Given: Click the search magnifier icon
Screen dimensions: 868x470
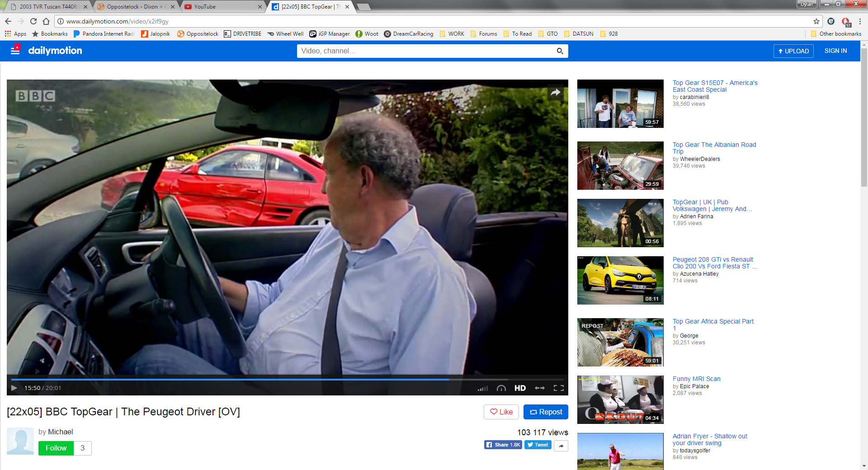Looking at the screenshot, I should (560, 51).
